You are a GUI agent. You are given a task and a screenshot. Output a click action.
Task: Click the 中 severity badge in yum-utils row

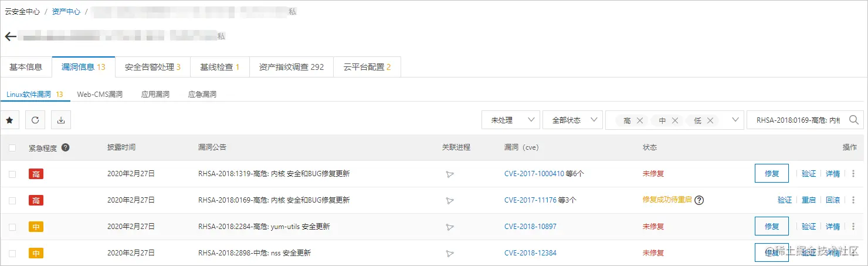pos(36,227)
